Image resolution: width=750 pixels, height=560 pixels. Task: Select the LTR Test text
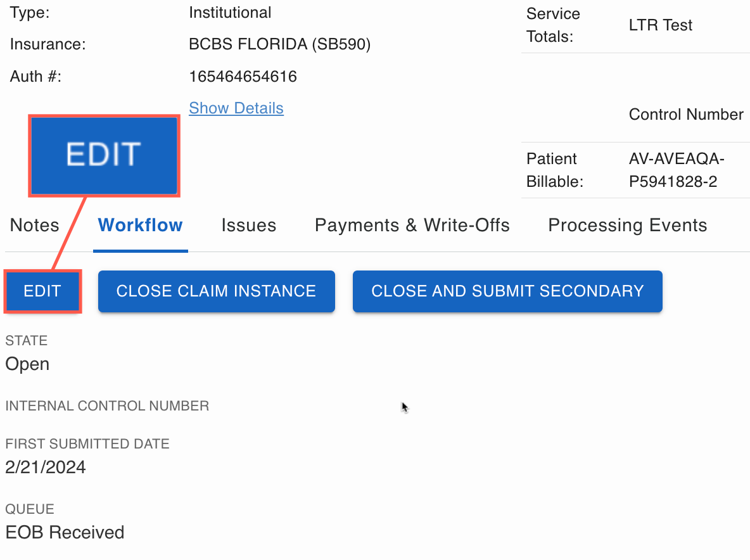(660, 25)
